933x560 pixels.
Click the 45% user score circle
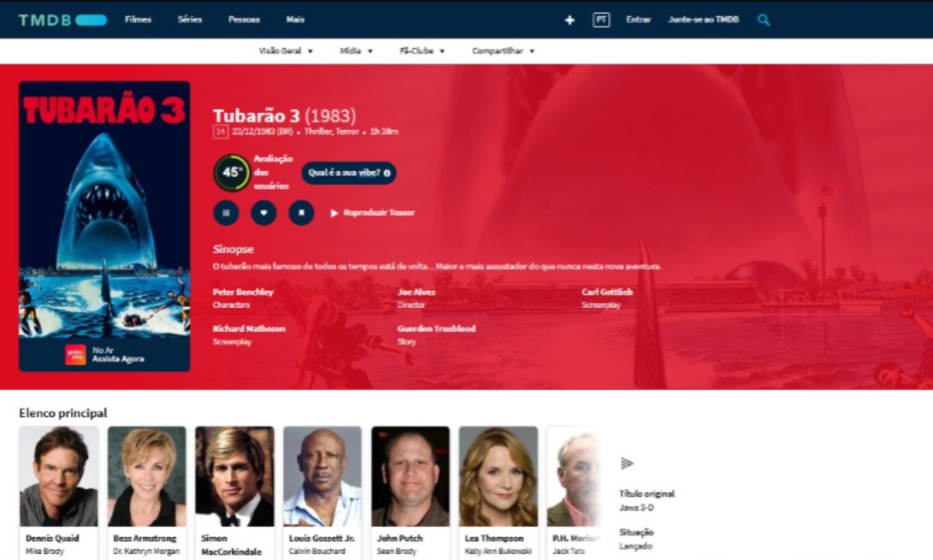click(231, 173)
